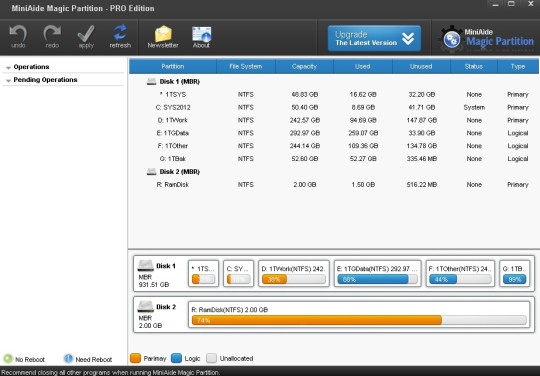The image size is (540, 376).
Task: Click the 259.07 GB used value
Action: [363, 133]
